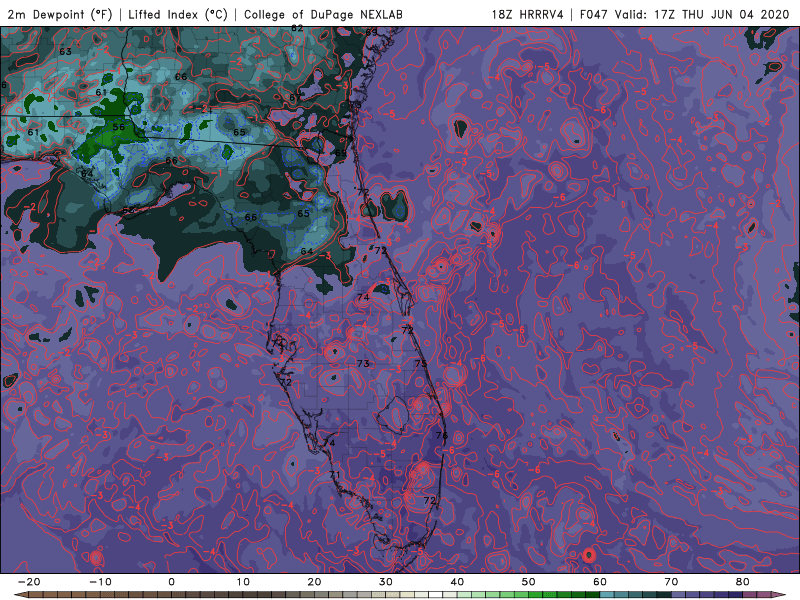This screenshot has width=800, height=600.
Task: Click the 10 colorbar tick label
Action: click(243, 582)
